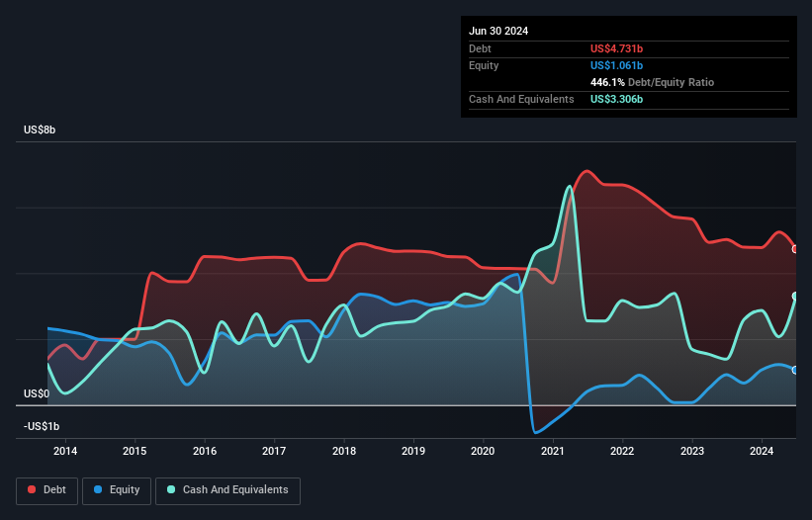812x520 pixels.
Task: Click the 2022 axis label
Action: tap(622, 451)
